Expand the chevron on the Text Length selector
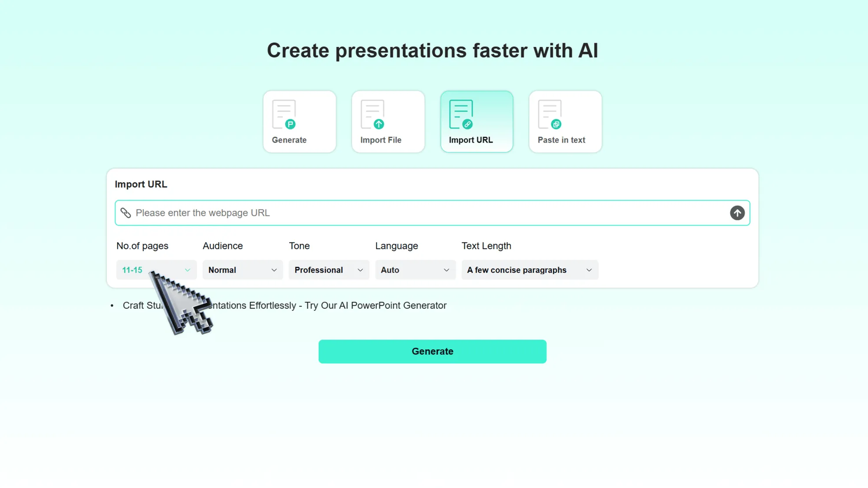This screenshot has height=488, width=868. click(x=589, y=270)
